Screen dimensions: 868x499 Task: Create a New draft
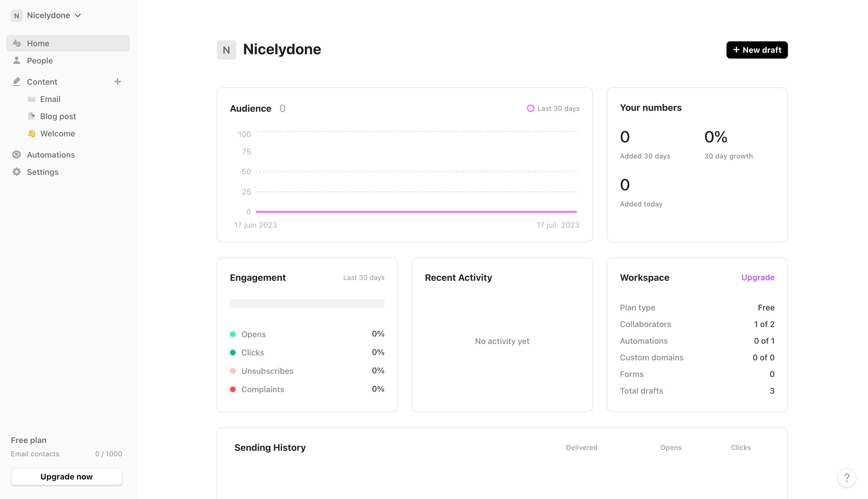[757, 50]
